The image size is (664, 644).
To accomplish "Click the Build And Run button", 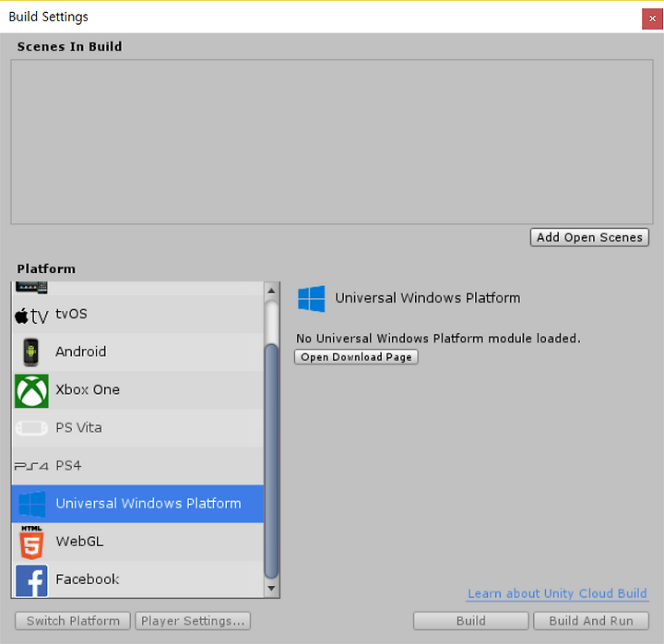I will click(591, 621).
